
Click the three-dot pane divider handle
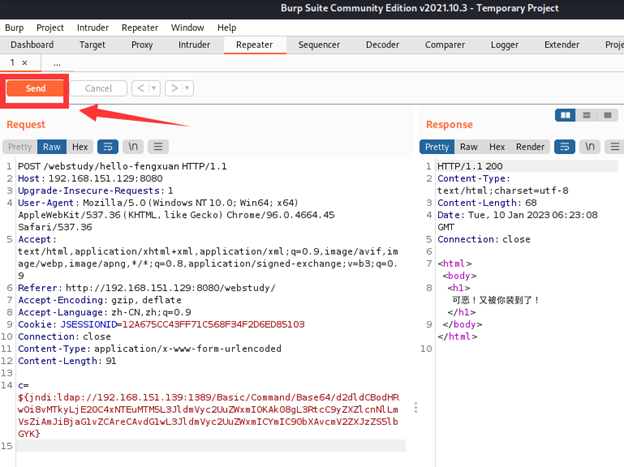tap(416, 407)
